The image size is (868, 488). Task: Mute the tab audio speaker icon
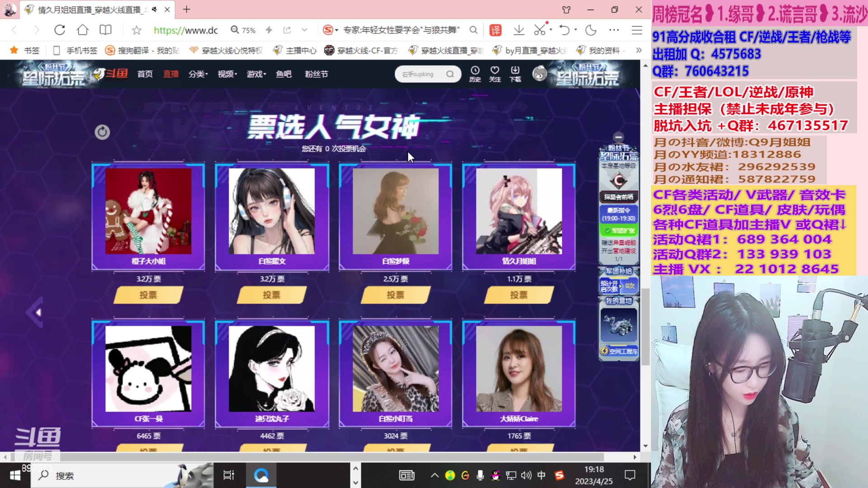click(155, 9)
